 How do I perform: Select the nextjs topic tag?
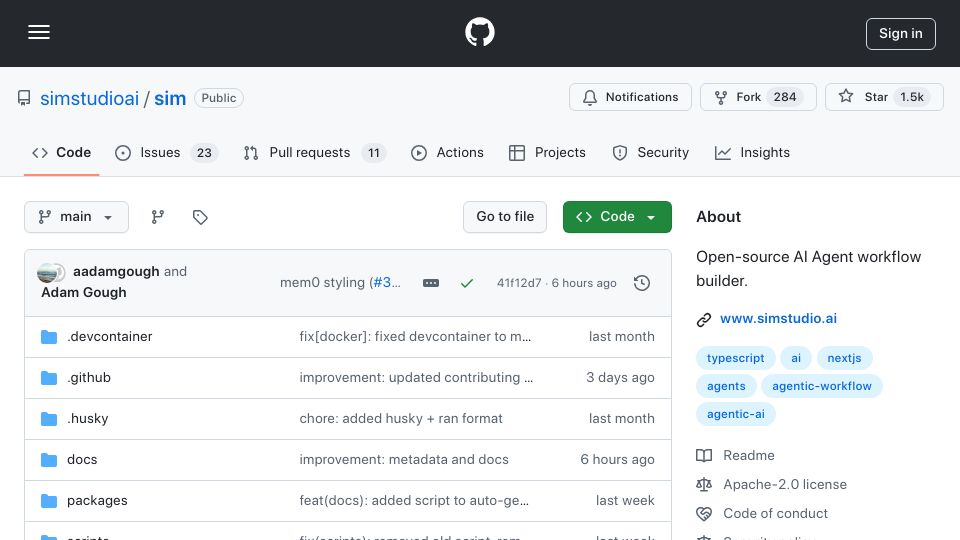click(x=844, y=358)
